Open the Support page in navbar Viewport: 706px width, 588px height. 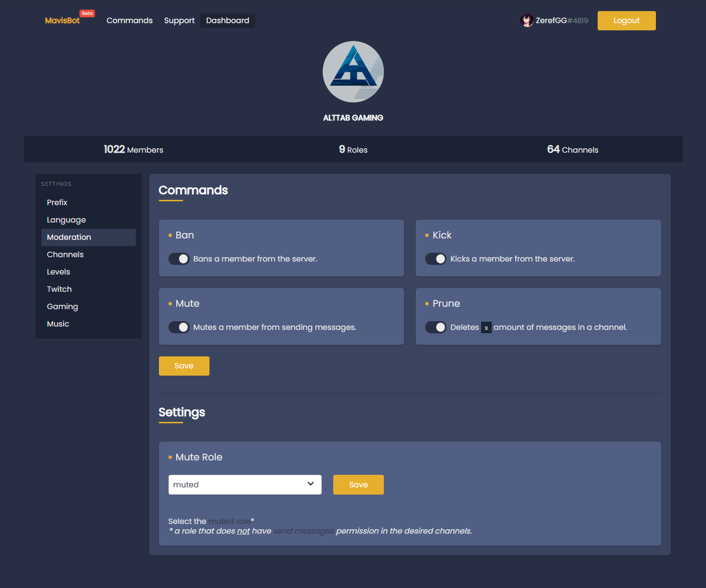pos(179,21)
